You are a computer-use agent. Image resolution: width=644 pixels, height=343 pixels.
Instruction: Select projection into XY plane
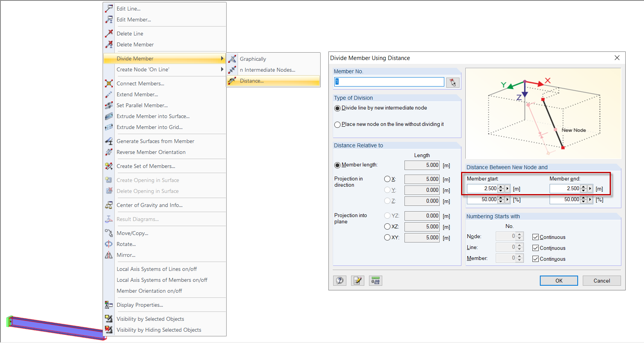(387, 237)
